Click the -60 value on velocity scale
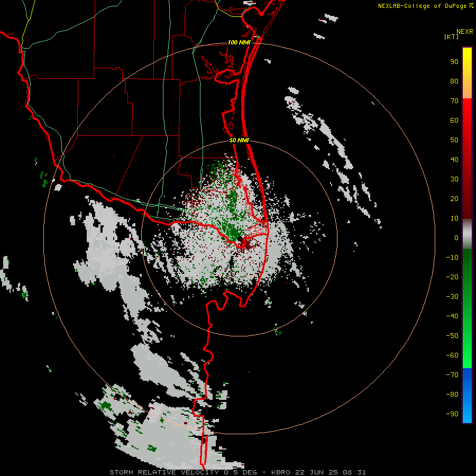476x476 pixels. click(452, 355)
